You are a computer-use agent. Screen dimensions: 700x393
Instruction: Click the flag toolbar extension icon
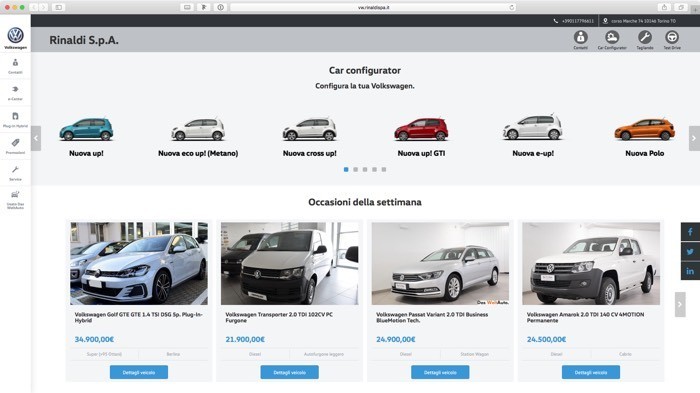coord(204,7)
